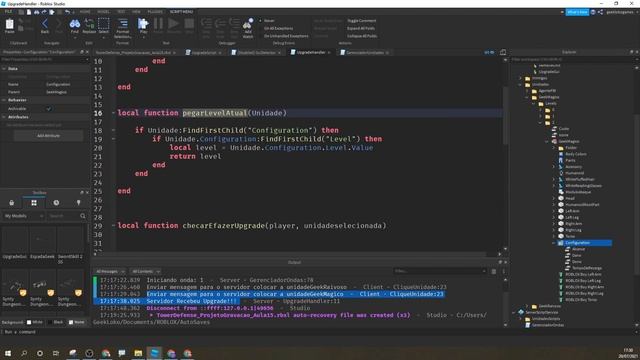Open File Explorer from the taskbar
Image resolution: width=640 pixels, height=360 pixels.
tap(138, 353)
